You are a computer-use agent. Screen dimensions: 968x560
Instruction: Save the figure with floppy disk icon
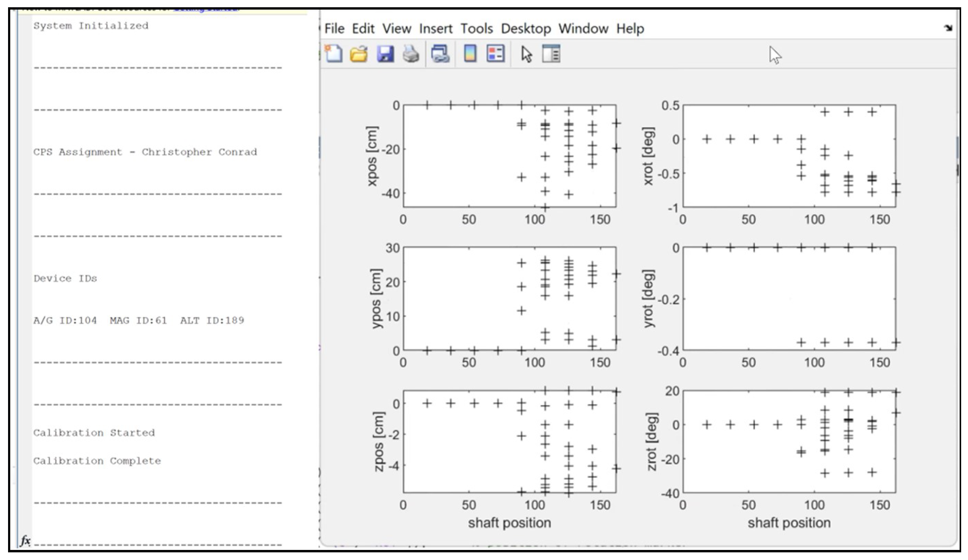[385, 54]
